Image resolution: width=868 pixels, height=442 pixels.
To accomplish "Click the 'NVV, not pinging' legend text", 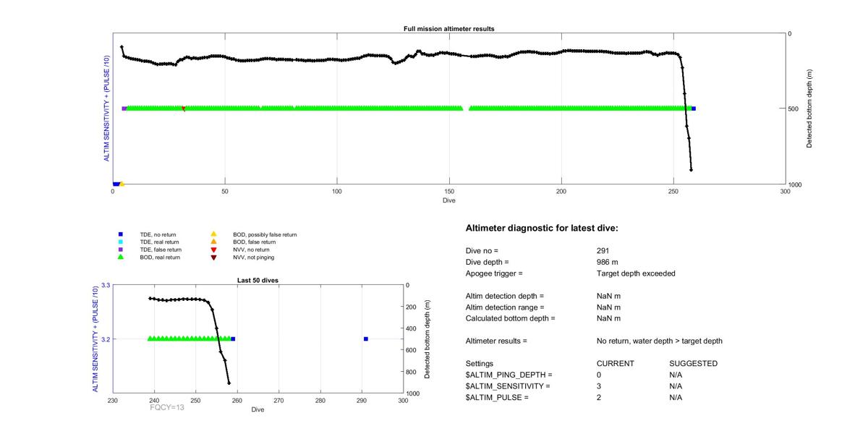I will [x=253, y=257].
